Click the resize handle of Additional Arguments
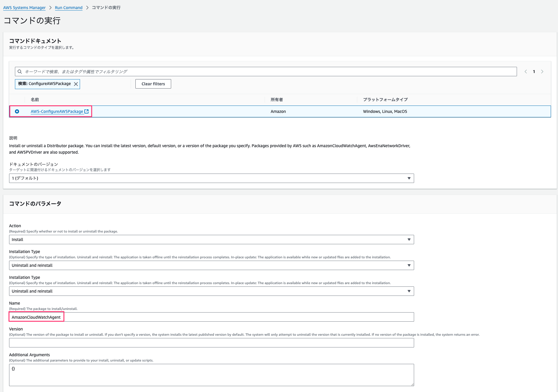558x392 pixels. click(x=412, y=384)
